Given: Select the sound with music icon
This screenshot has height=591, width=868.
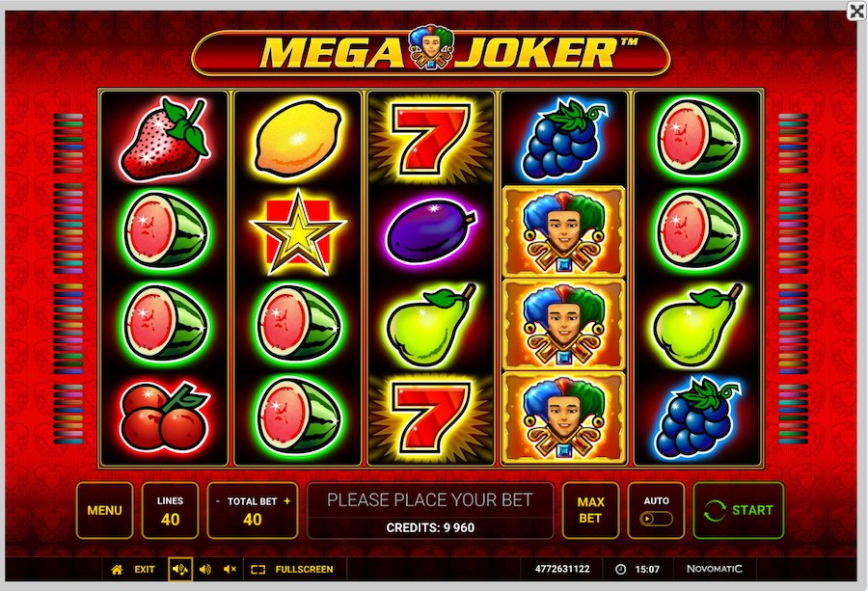Looking at the screenshot, I should point(180,570).
